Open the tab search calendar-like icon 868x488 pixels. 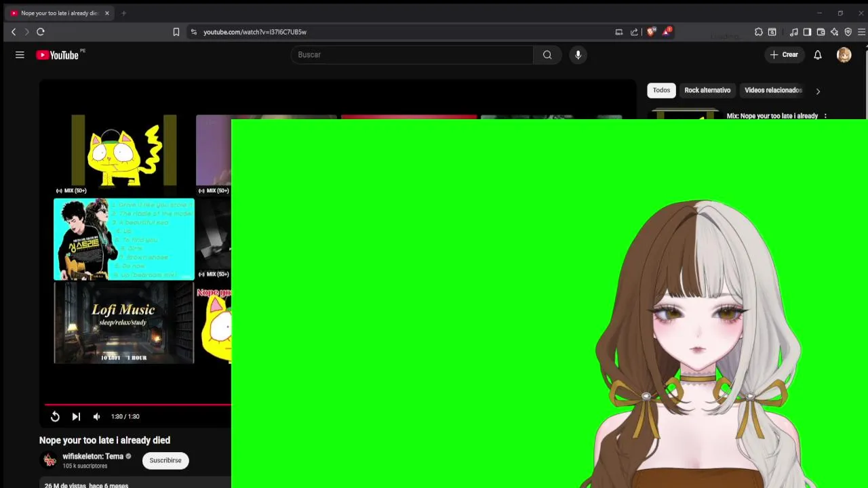pyautogui.click(x=772, y=32)
